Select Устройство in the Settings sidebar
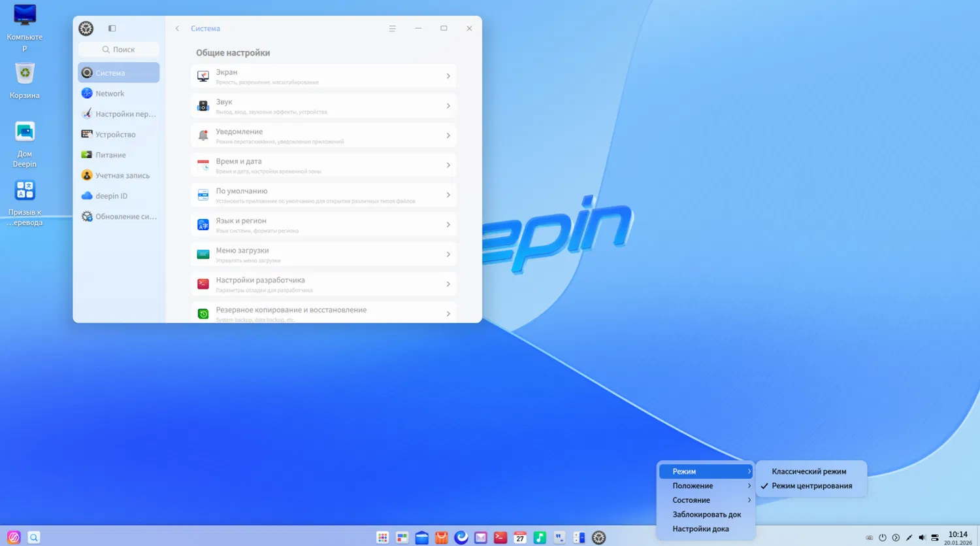The image size is (980, 546). [x=118, y=134]
